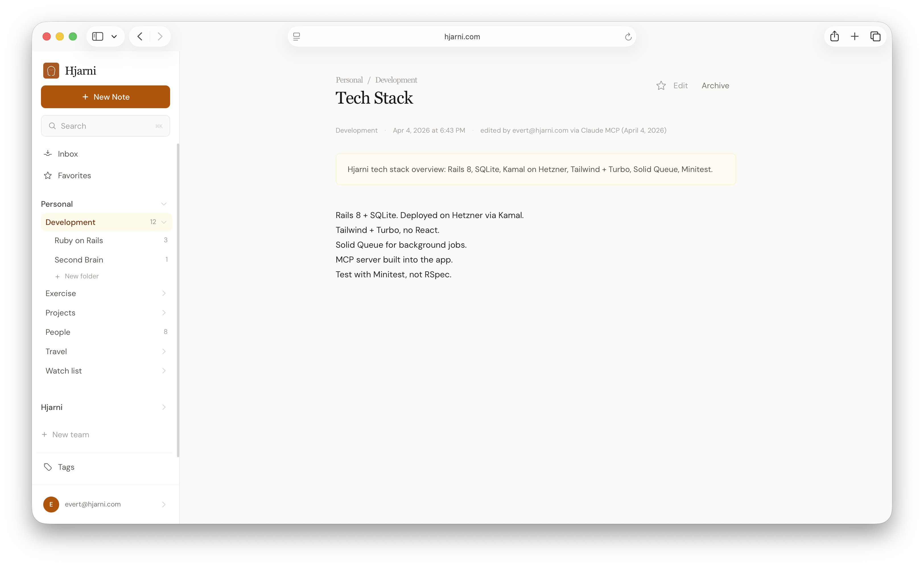924x566 pixels.
Task: Star this note next to Edit
Action: [661, 86]
